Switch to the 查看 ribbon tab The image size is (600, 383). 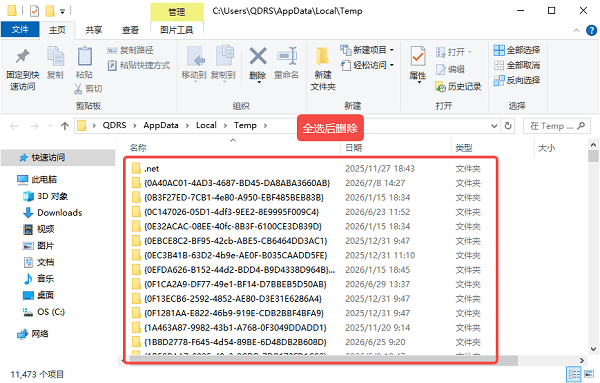pos(130,30)
